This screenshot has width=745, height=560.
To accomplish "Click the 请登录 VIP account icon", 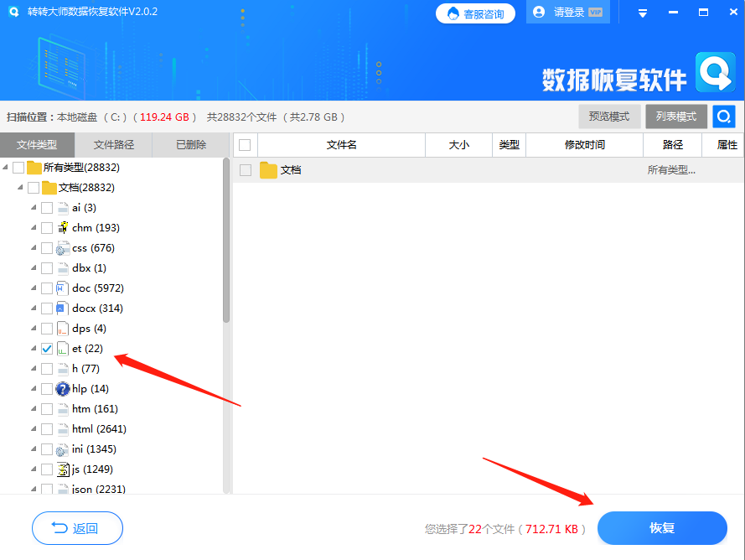I will pyautogui.click(x=537, y=12).
